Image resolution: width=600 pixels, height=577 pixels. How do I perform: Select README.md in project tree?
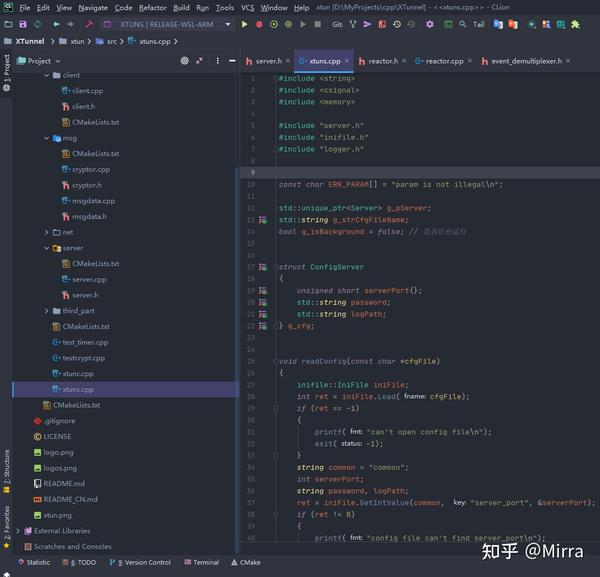point(64,484)
